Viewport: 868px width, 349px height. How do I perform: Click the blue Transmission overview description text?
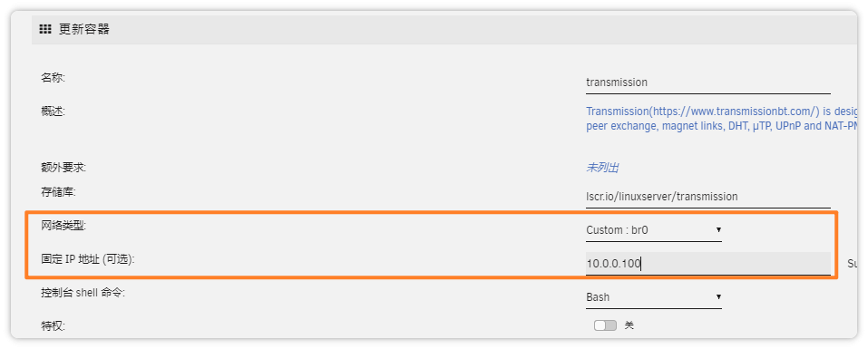[722, 119]
